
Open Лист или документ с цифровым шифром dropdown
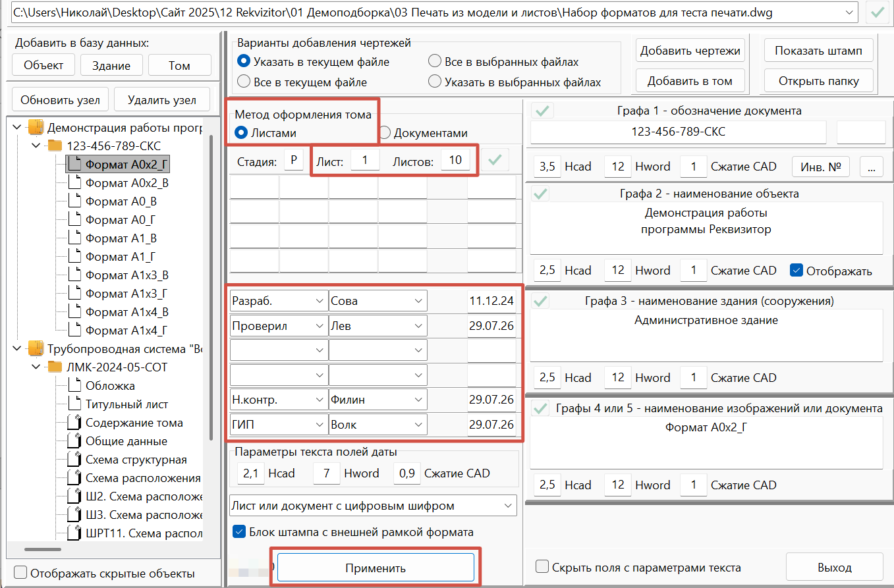click(x=508, y=506)
